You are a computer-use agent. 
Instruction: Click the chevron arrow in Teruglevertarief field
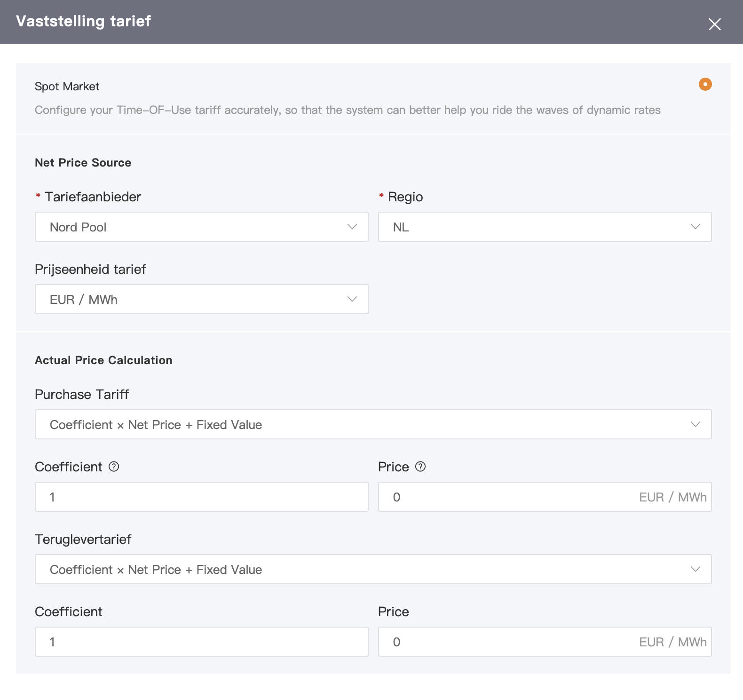coord(696,569)
